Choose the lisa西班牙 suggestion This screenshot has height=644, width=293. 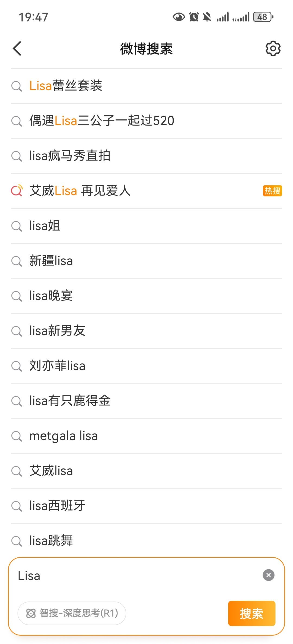[x=146, y=506]
